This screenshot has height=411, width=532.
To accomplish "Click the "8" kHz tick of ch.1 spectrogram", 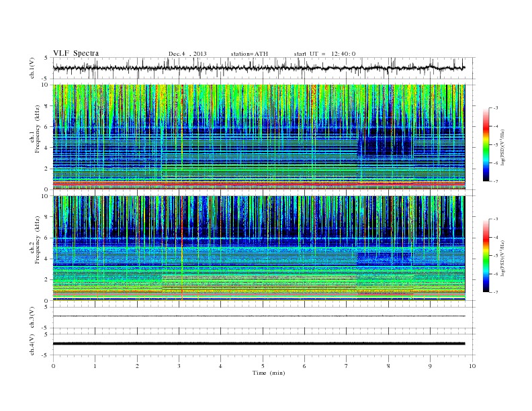I will [46, 106].
